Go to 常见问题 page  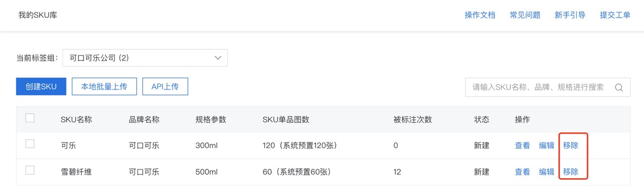point(525,15)
